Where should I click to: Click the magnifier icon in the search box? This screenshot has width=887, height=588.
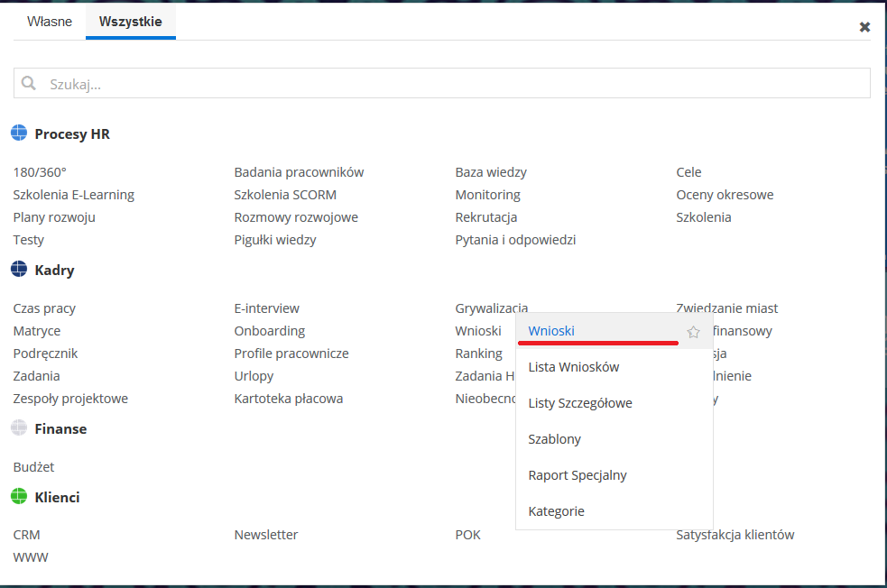point(28,83)
